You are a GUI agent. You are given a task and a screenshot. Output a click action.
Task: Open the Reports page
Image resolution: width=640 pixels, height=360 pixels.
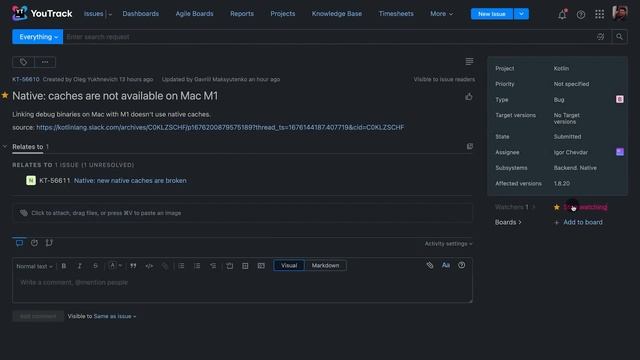coord(242,14)
